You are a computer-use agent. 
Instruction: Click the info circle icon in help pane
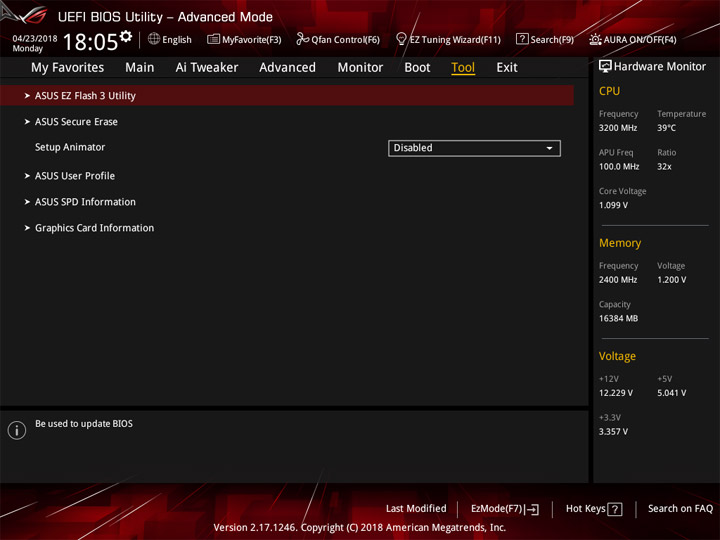point(17,430)
